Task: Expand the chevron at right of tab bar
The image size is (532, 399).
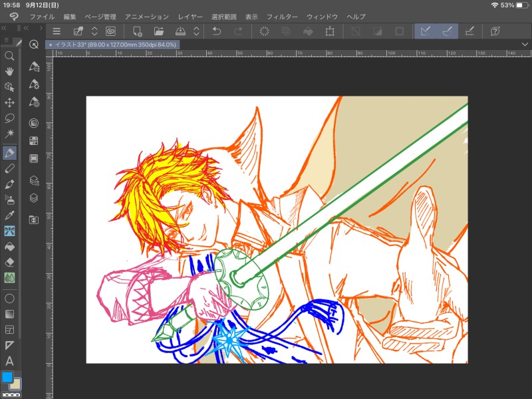Action: [524, 45]
